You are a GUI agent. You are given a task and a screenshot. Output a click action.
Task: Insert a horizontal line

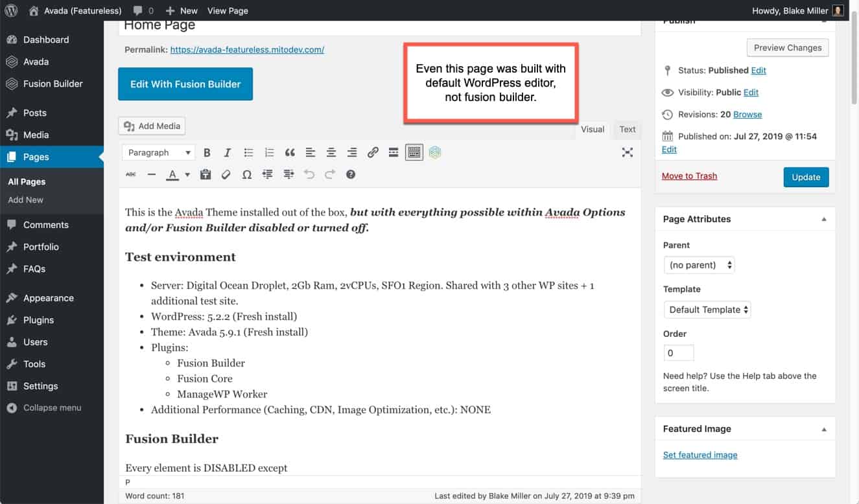[x=152, y=174]
